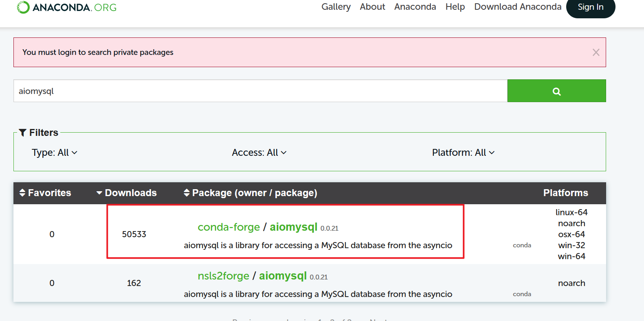Click favorites count in nsls2forge row
Viewport: 644px width, 321px height.
52,283
